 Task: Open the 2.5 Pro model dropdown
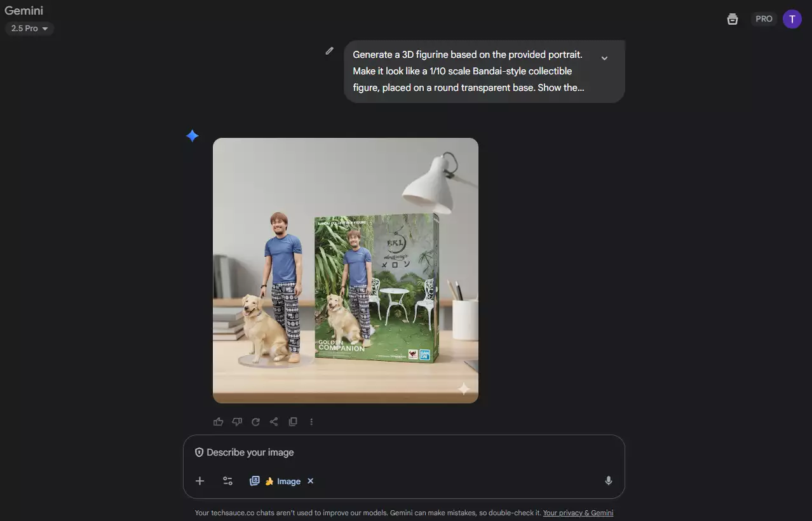[x=29, y=29]
